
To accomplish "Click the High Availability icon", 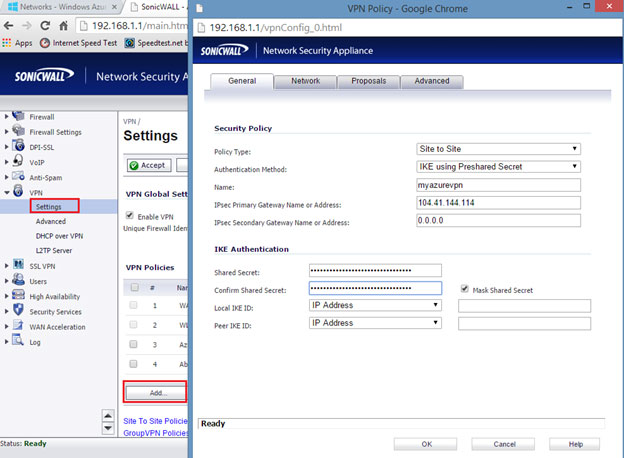I will 18,295.
